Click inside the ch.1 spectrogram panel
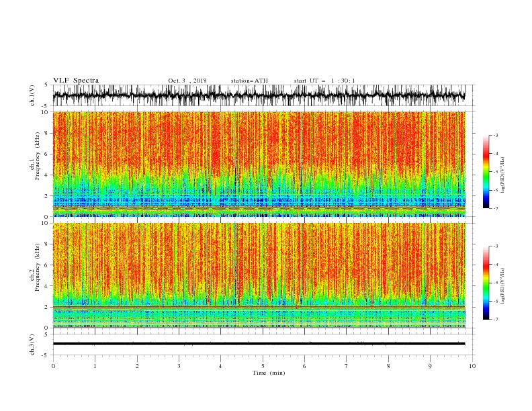The image size is (532, 411). pos(259,164)
